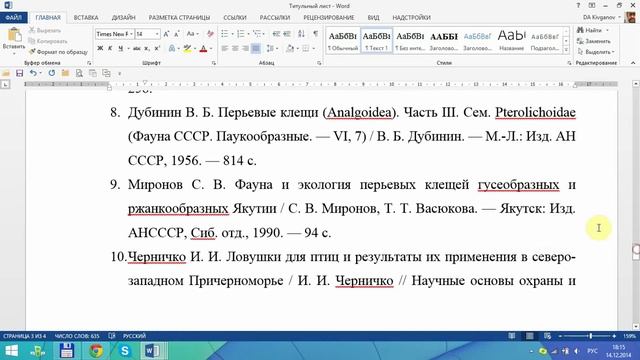Toggle bold (Ж) formatting
This screenshot has height=360, width=640.
100,49
